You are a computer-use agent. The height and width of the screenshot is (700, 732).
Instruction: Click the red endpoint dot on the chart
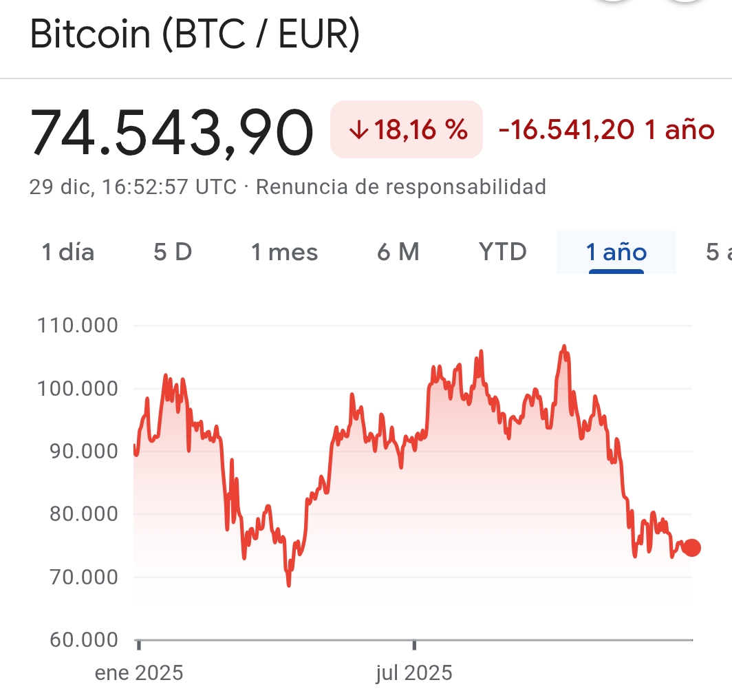(691, 548)
